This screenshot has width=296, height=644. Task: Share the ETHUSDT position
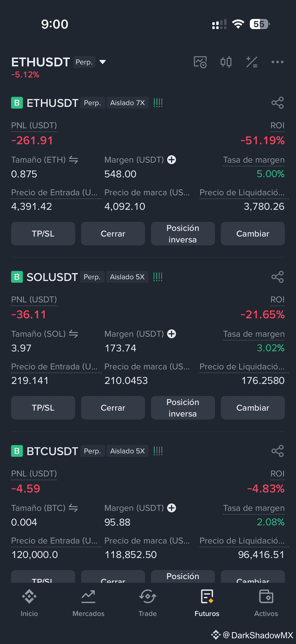coord(277,103)
